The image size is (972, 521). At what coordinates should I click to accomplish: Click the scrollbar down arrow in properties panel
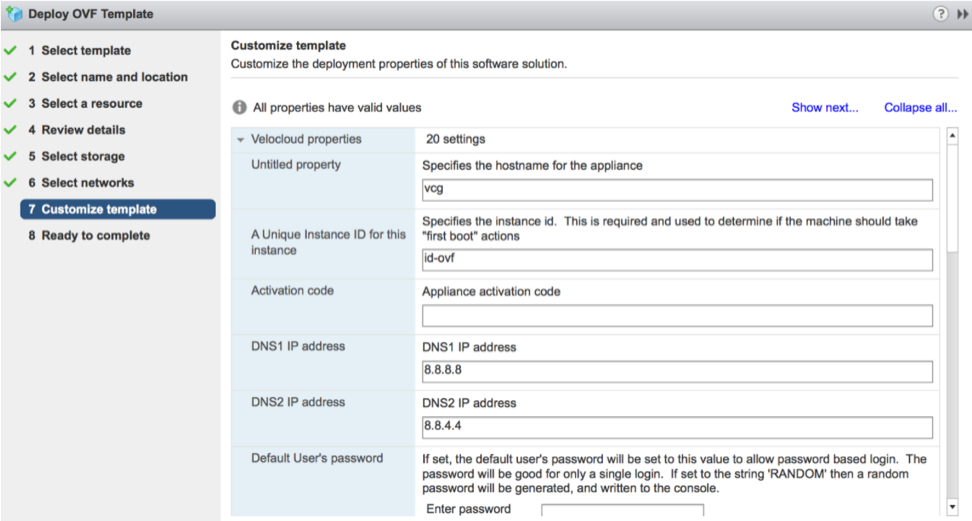(952, 507)
